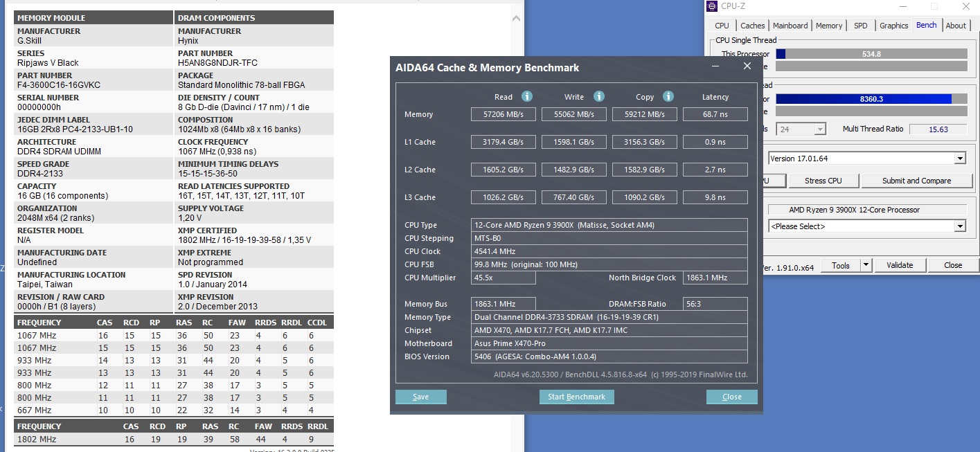Click the info icon beside Copy column
The height and width of the screenshot is (452, 980).
point(668,96)
